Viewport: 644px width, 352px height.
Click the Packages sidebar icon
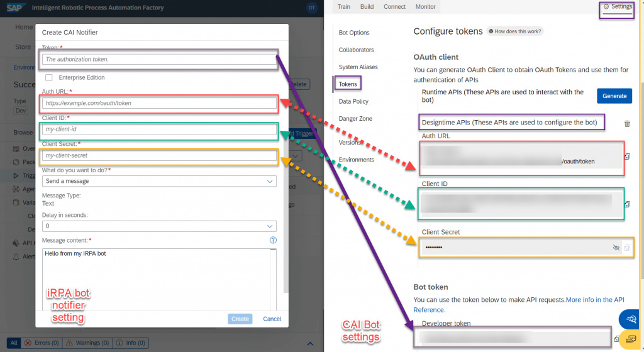tap(16, 162)
